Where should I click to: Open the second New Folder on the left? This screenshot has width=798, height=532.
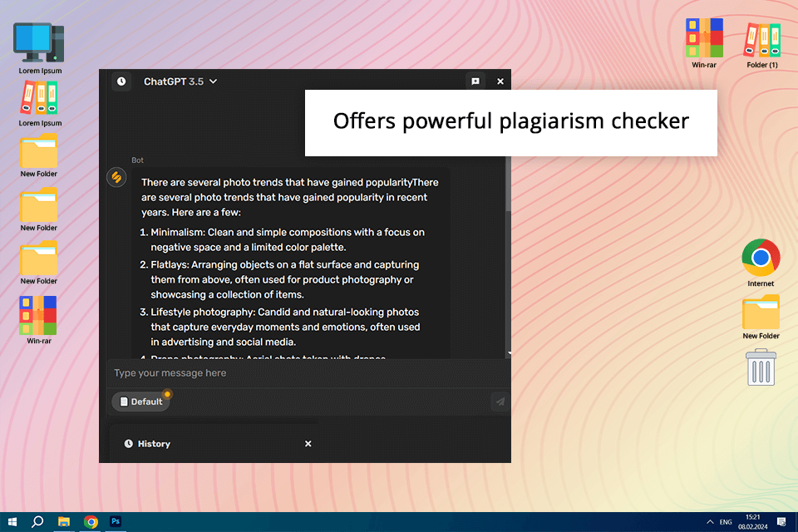(39, 209)
